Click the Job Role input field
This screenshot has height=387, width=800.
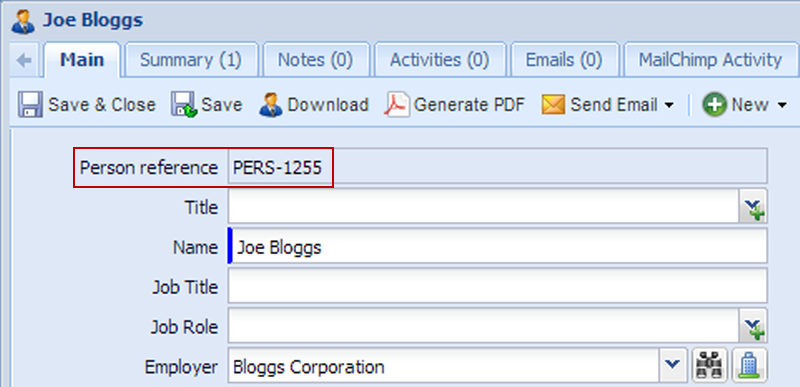pos(483,326)
